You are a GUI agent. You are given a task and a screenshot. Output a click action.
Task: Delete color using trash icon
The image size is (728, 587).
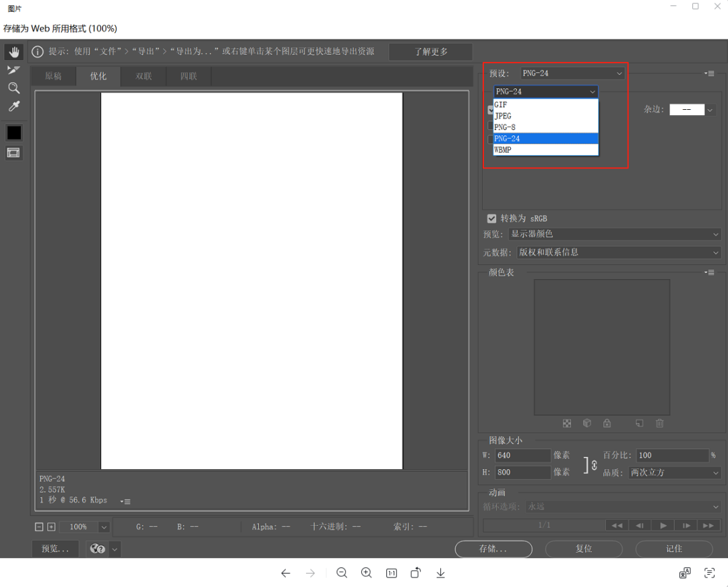(x=659, y=423)
